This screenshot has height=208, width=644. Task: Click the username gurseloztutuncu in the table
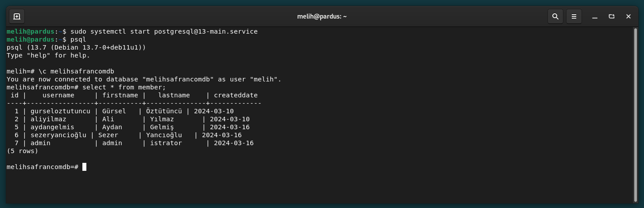(x=60, y=111)
